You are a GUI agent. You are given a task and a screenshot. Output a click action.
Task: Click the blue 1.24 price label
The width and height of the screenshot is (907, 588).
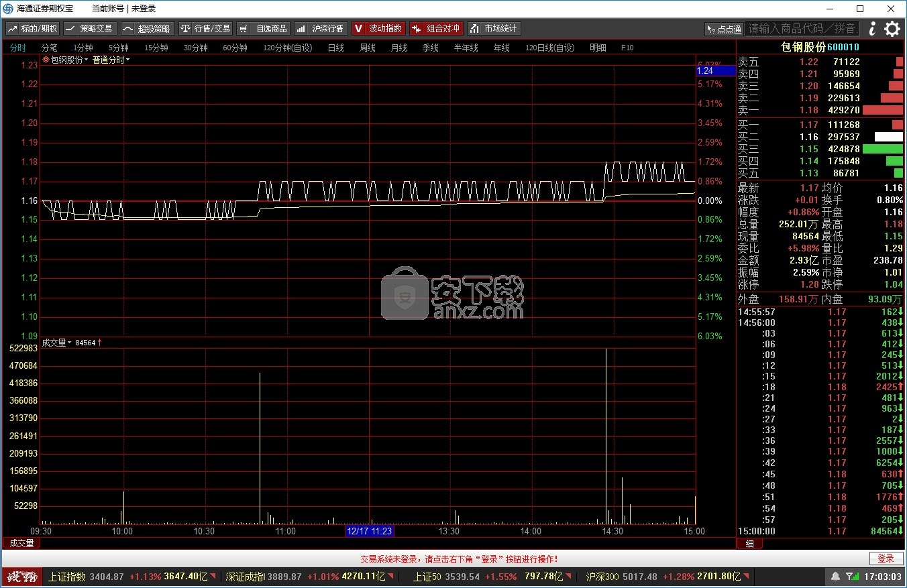[x=715, y=70]
